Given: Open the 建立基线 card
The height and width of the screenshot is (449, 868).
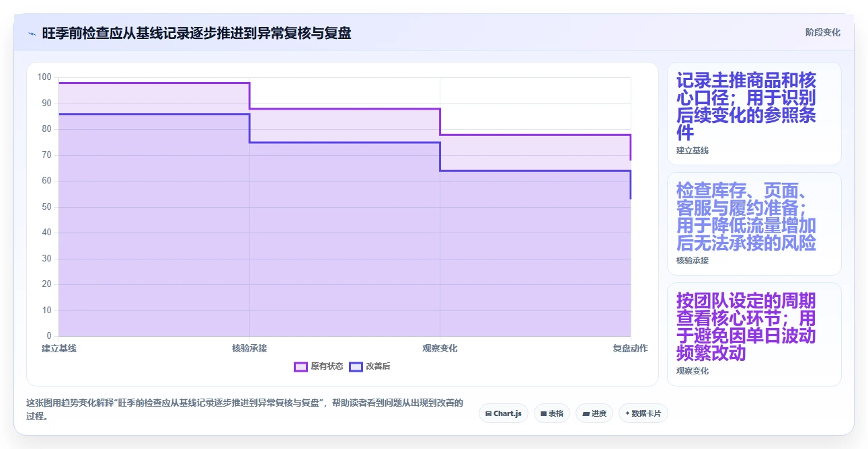Looking at the screenshot, I should (754, 114).
